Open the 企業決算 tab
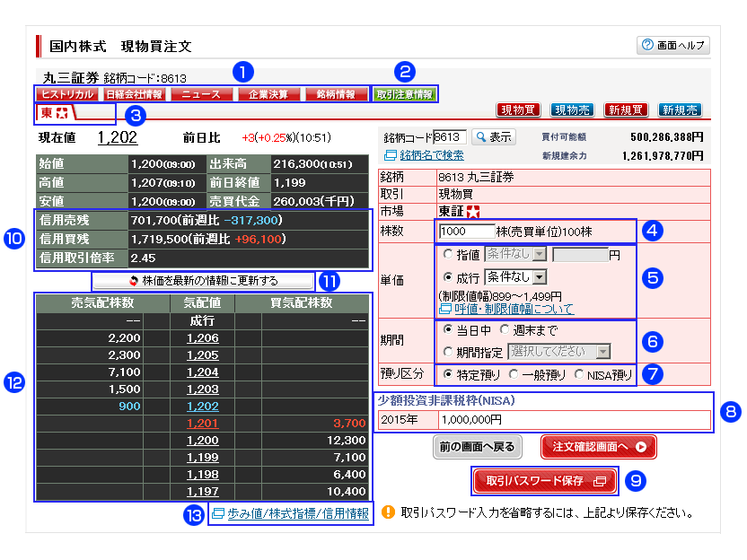 (x=269, y=94)
